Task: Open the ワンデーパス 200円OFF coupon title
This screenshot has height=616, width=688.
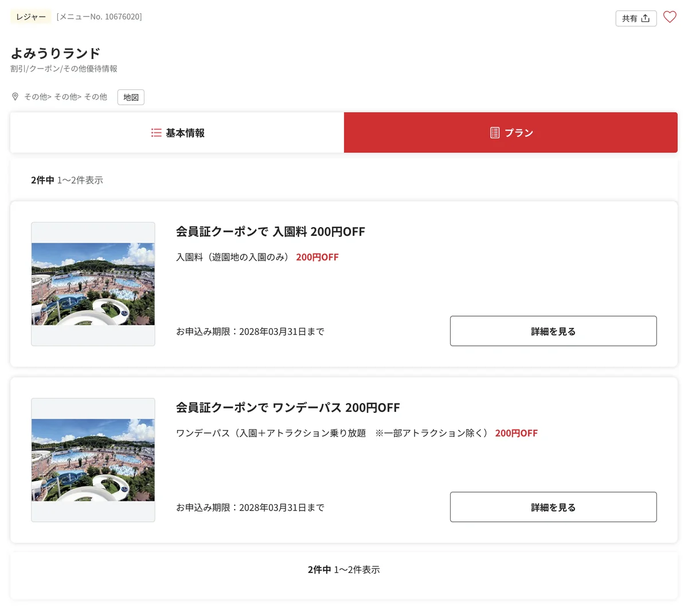Action: tap(288, 408)
